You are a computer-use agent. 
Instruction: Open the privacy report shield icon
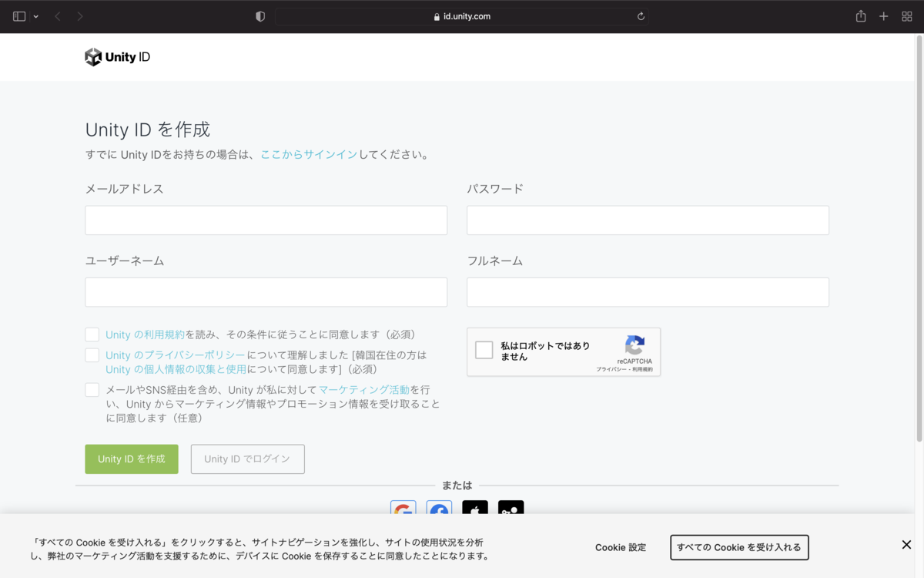click(259, 15)
